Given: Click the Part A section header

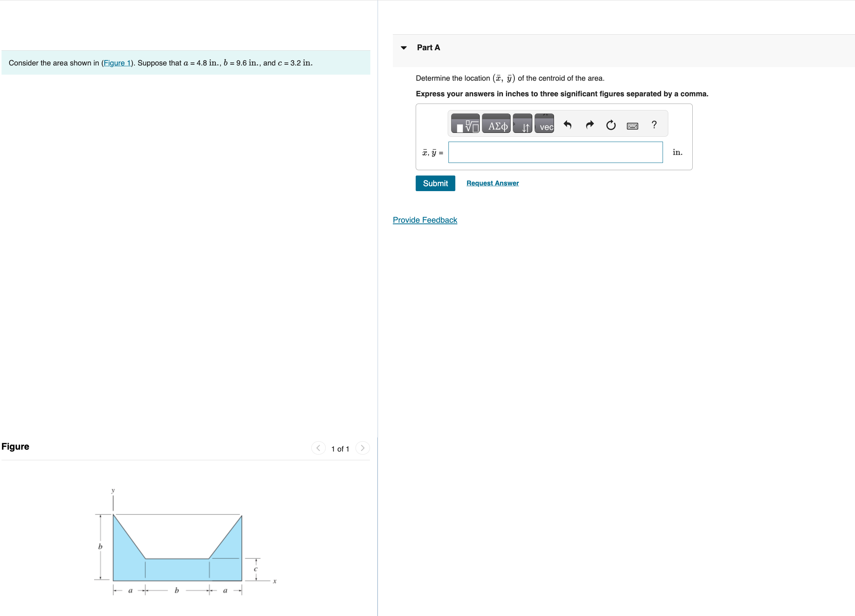Looking at the screenshot, I should coord(428,47).
